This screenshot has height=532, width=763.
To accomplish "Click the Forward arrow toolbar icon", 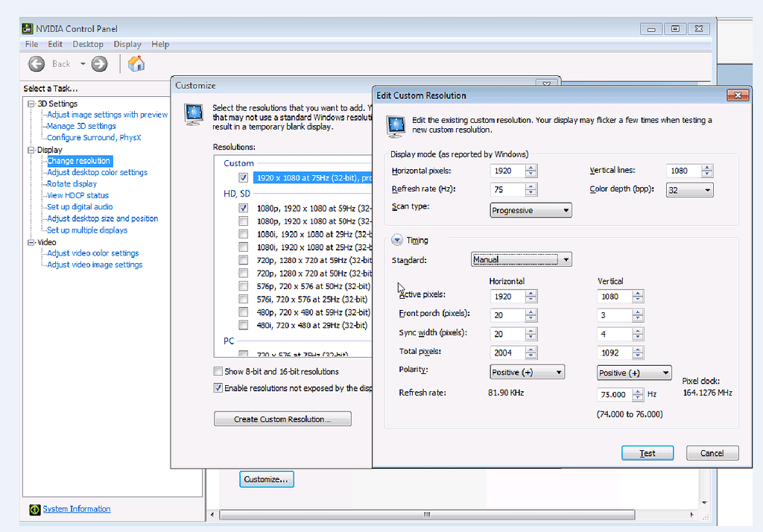I will (x=99, y=64).
